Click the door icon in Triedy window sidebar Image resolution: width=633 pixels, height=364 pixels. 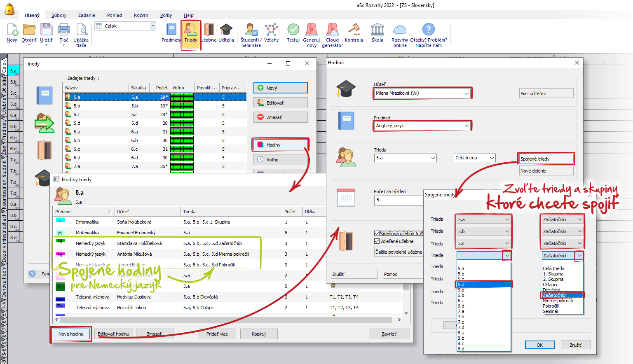click(x=45, y=150)
